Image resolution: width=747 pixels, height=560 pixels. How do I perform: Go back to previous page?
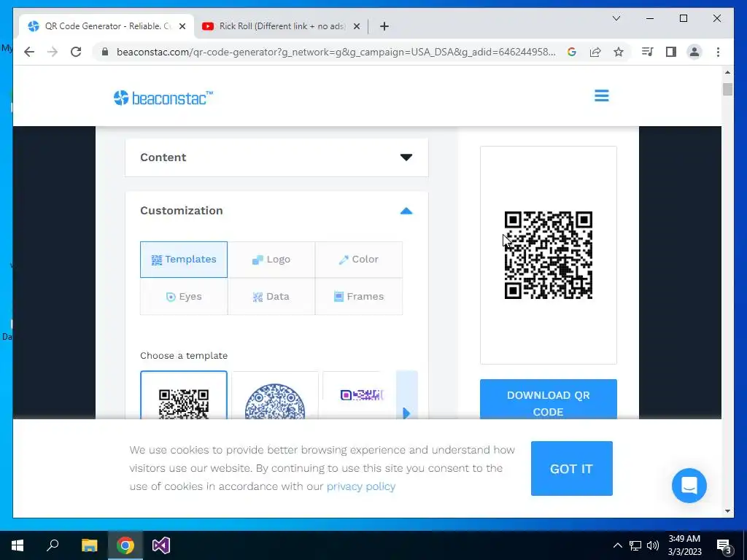[x=29, y=52]
